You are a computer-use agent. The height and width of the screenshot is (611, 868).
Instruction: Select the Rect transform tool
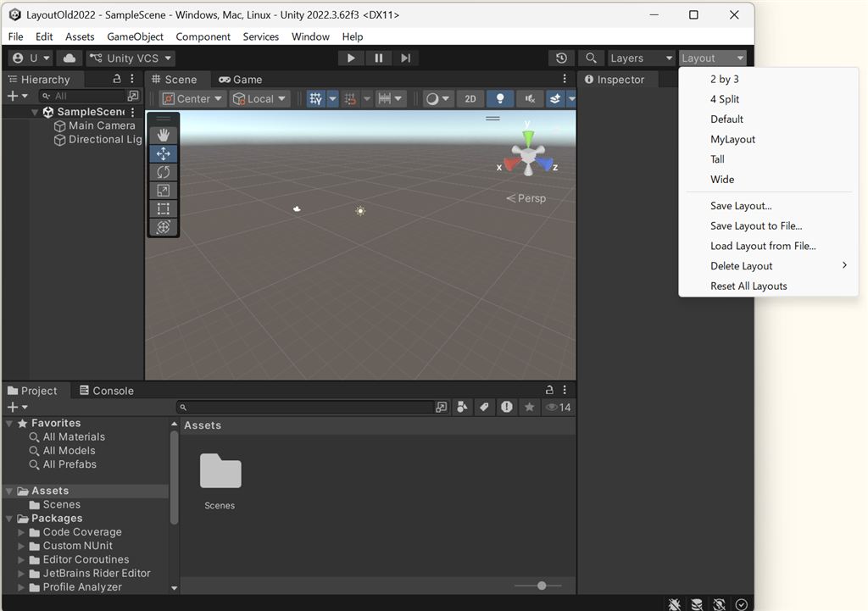164,208
